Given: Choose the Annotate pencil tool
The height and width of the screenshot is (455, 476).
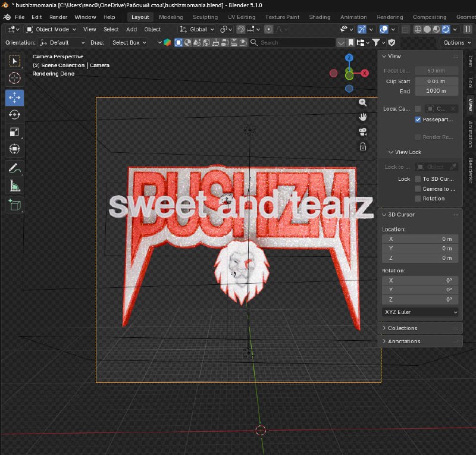Looking at the screenshot, I should (14, 168).
